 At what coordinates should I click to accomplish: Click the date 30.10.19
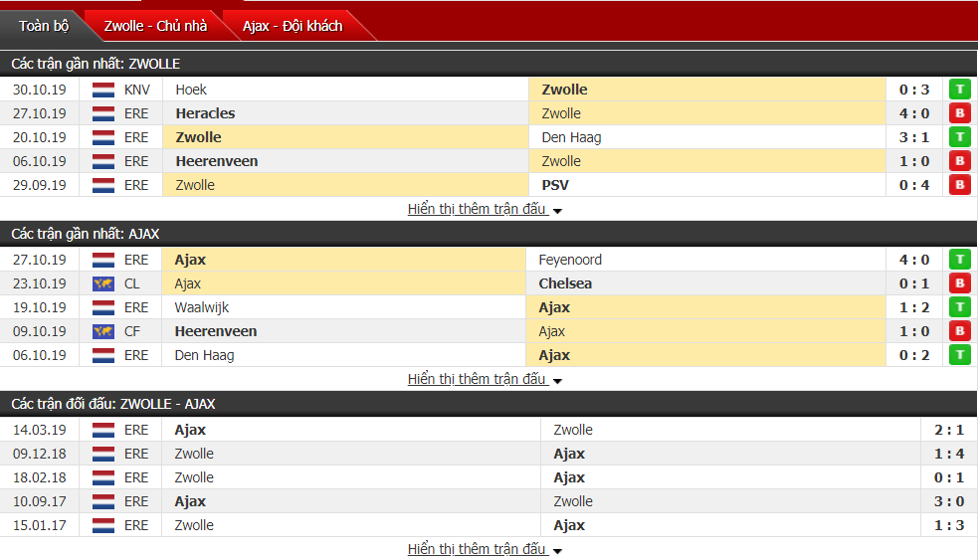(39, 90)
